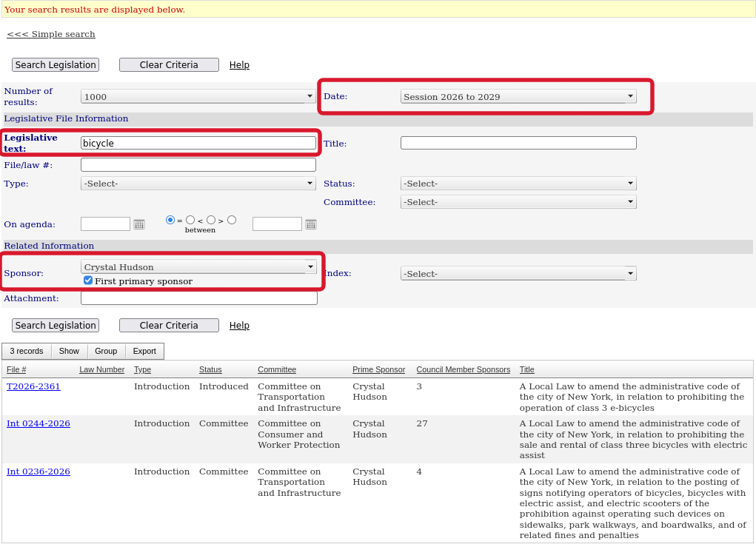Click the 27 sponsors count cell
The width and height of the screenshot is (756, 547).
coord(422,423)
